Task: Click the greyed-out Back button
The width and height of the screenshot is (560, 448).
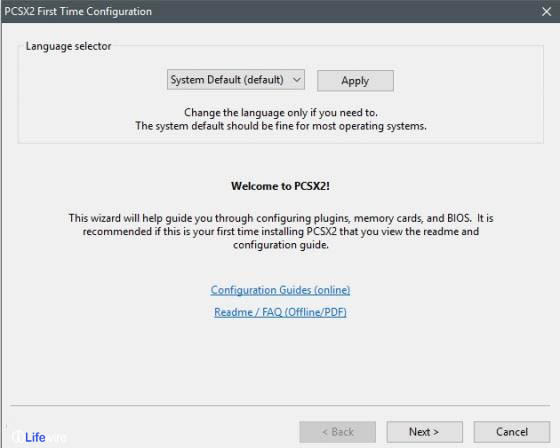Action: point(338,432)
